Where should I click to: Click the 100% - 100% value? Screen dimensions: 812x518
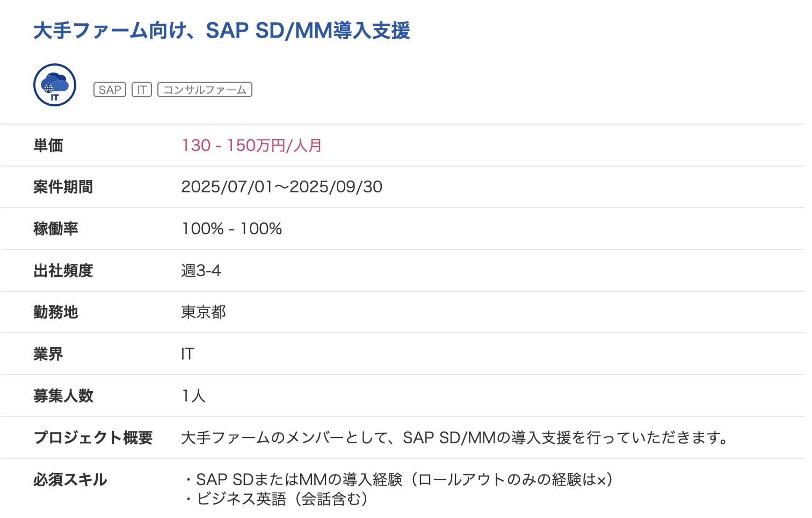pos(232,229)
